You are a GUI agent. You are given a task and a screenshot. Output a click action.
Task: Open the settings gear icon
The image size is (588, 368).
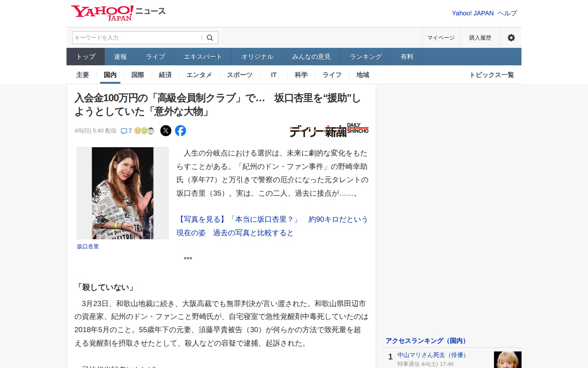[511, 37]
